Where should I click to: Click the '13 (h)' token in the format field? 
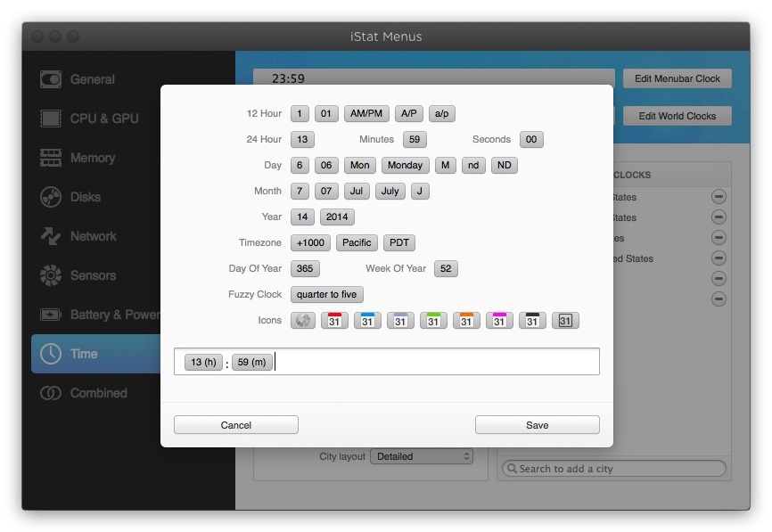tap(203, 362)
